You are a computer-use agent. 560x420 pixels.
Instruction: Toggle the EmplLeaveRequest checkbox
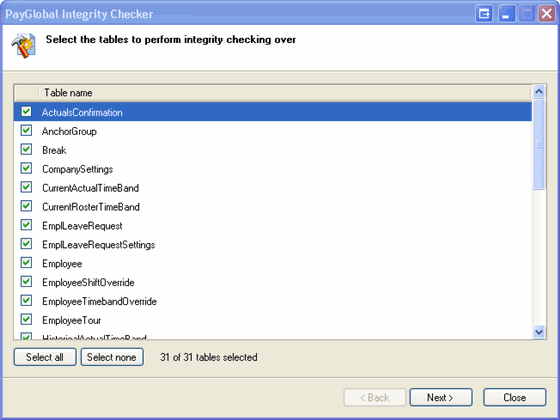[x=26, y=225]
